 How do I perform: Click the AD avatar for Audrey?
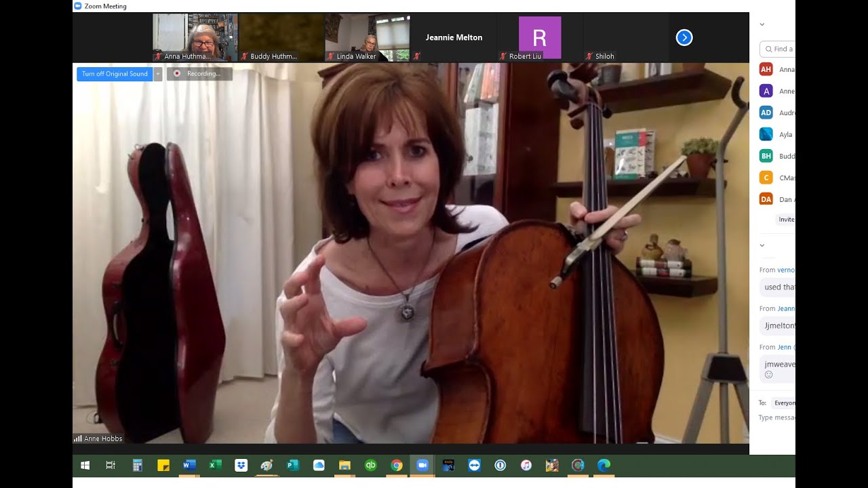pos(766,113)
